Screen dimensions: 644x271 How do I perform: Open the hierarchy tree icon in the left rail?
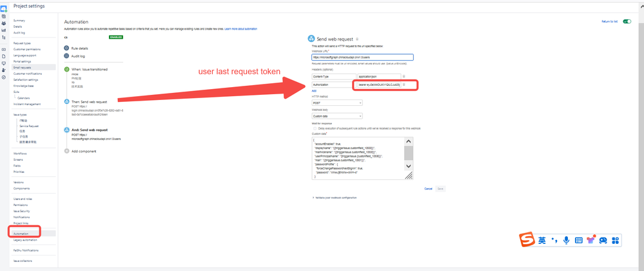tap(4, 37)
